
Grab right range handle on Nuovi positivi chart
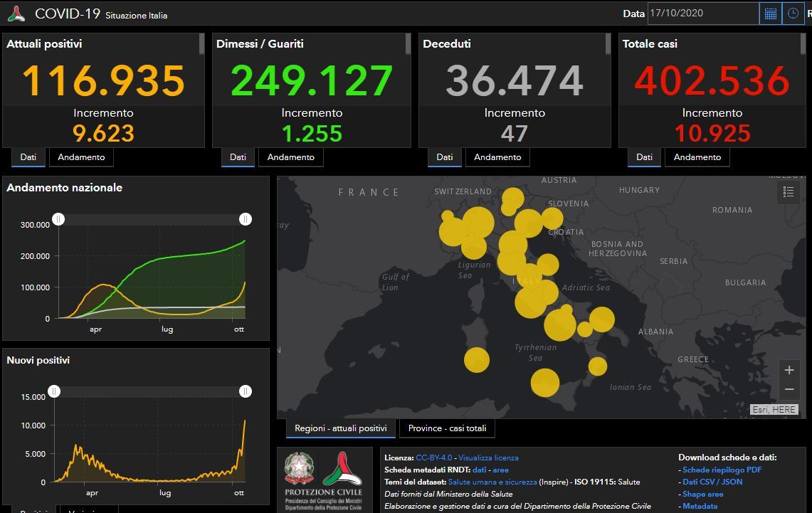(246, 391)
